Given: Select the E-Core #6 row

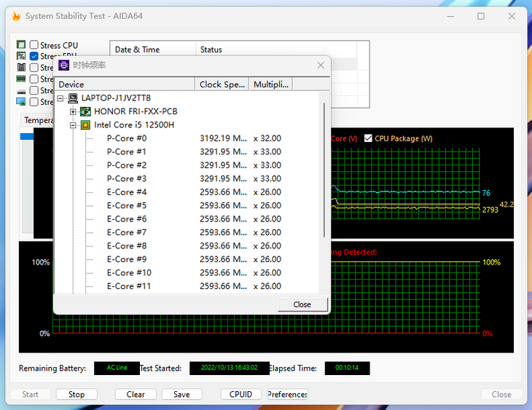Looking at the screenshot, I should [x=187, y=219].
